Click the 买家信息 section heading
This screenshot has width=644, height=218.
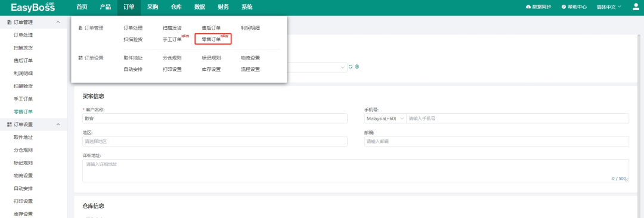click(x=93, y=96)
